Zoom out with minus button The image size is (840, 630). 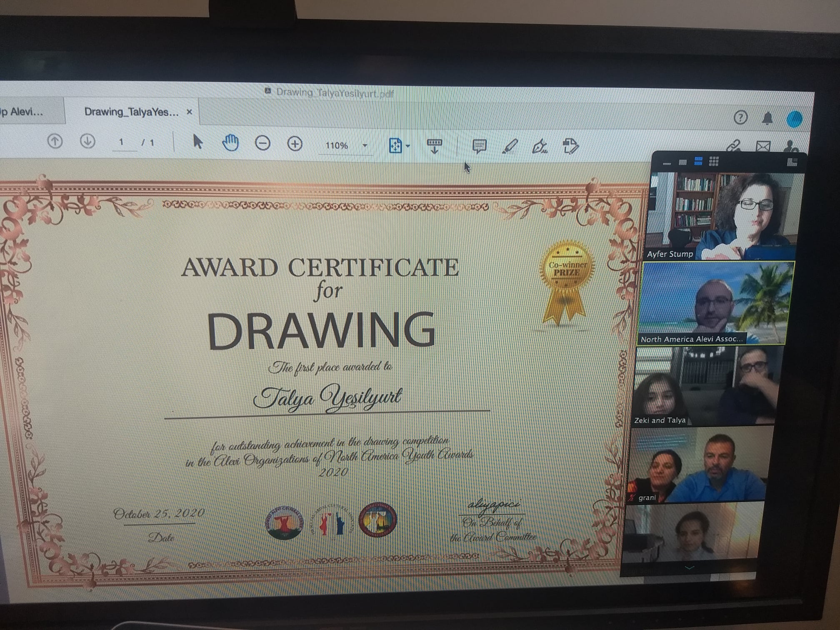coord(262,144)
